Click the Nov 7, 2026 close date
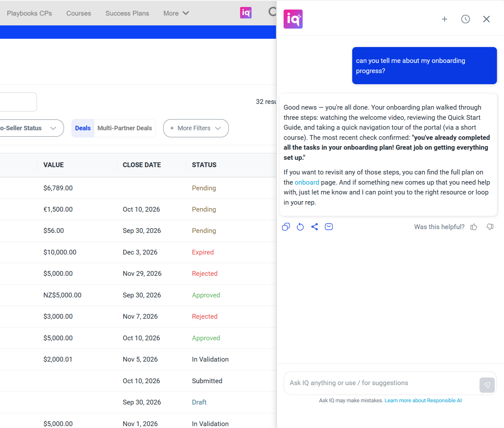This screenshot has height=428, width=504. click(x=140, y=316)
